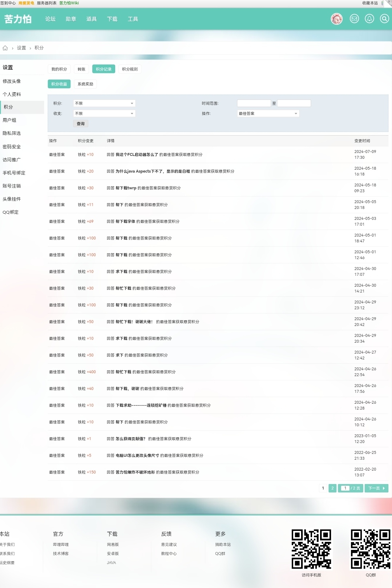The image size is (392, 588).
Task: Open the footer 技术博客 link
Action: [x=61, y=554]
